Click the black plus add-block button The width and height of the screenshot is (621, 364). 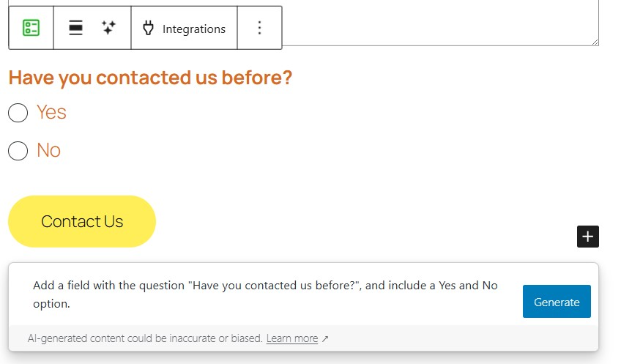(x=587, y=237)
